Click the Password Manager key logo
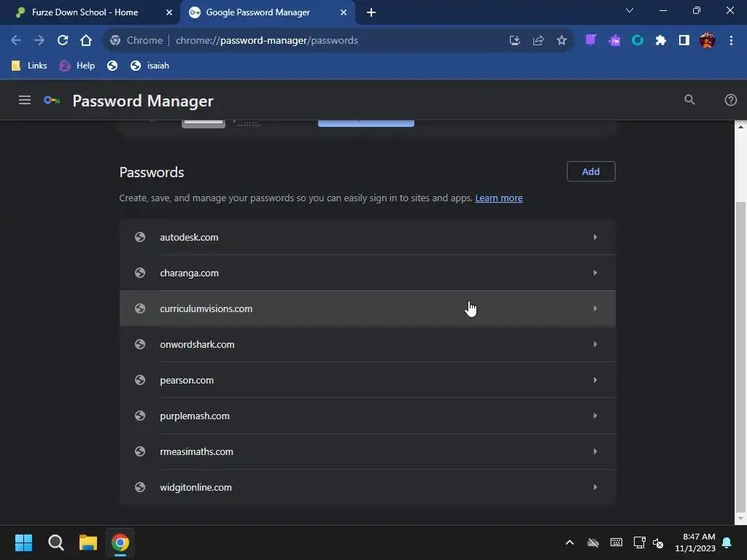Viewport: 747px width, 560px height. 52,100
